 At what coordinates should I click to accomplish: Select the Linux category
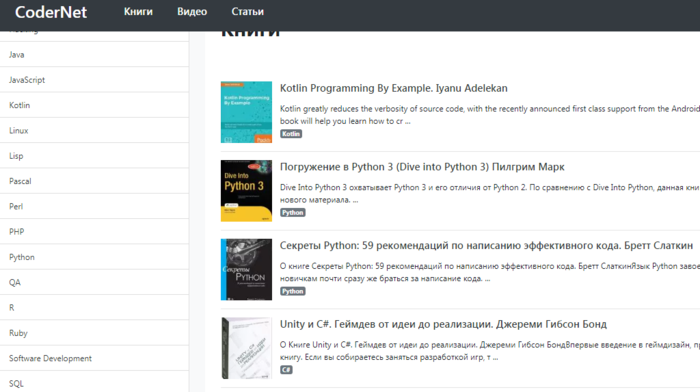pyautogui.click(x=94, y=130)
